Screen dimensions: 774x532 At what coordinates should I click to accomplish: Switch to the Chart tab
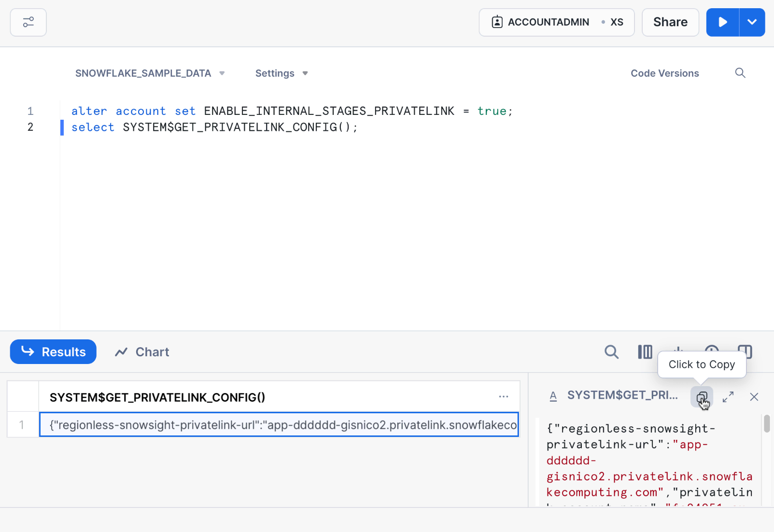pyautogui.click(x=142, y=352)
